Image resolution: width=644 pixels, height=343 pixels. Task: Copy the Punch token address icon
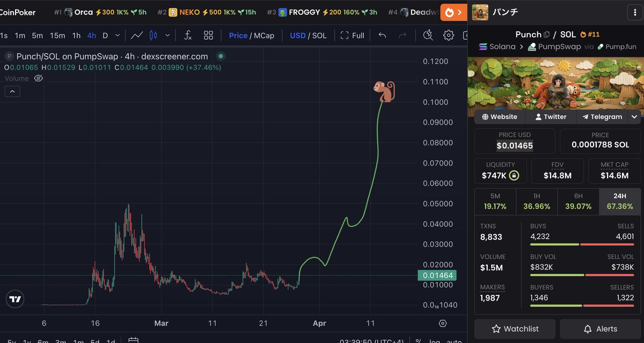coord(547,34)
